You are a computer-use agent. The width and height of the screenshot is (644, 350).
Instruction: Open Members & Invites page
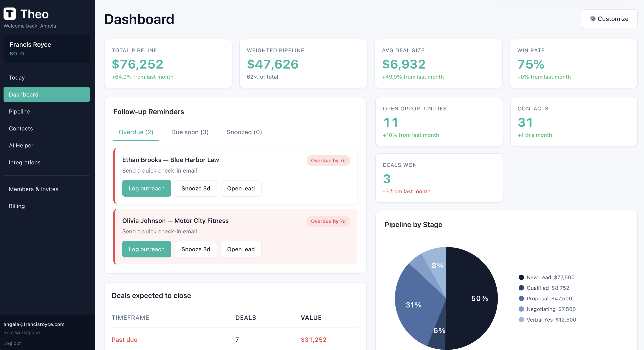point(34,189)
